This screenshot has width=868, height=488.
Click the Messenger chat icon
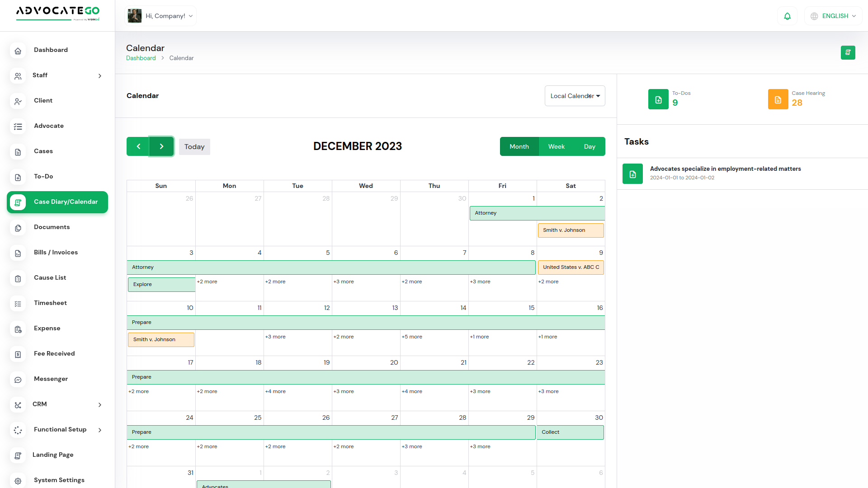[x=18, y=380]
